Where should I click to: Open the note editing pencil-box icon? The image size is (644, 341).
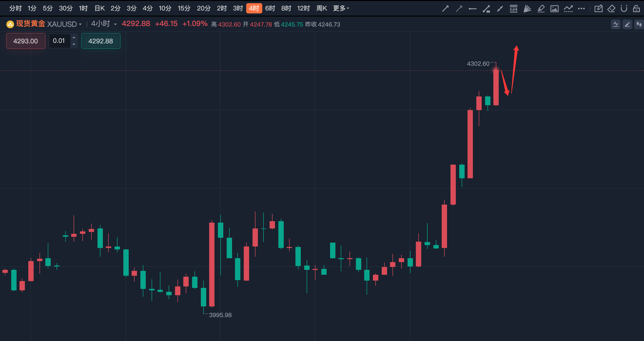[598, 9]
